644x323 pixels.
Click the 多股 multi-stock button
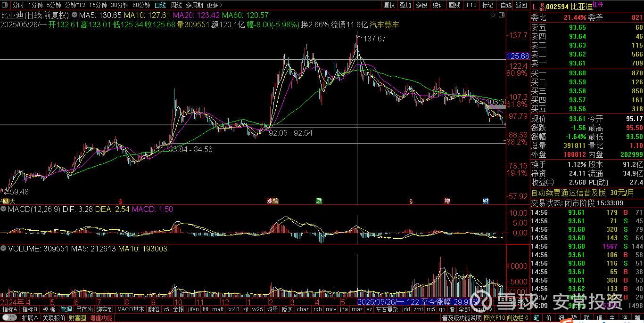tap(421, 5)
